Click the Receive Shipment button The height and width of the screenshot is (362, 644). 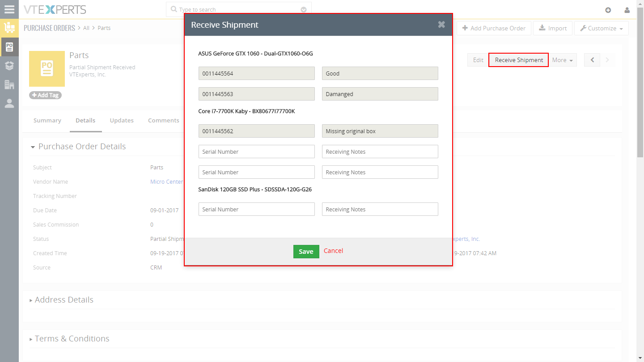(519, 60)
